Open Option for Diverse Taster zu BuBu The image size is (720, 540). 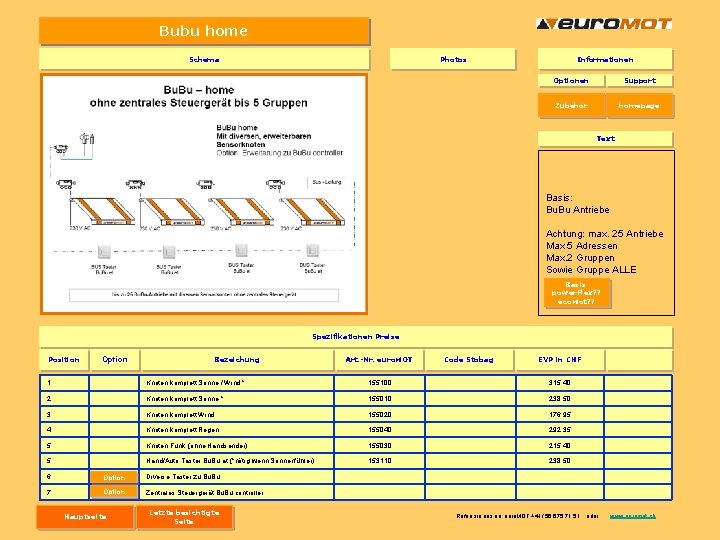point(114,477)
